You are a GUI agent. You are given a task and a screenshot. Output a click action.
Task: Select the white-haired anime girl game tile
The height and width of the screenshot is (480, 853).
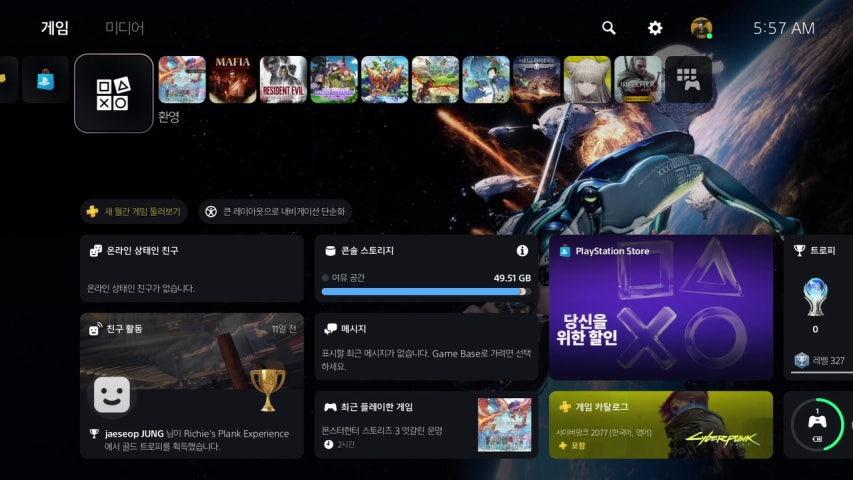click(x=587, y=79)
